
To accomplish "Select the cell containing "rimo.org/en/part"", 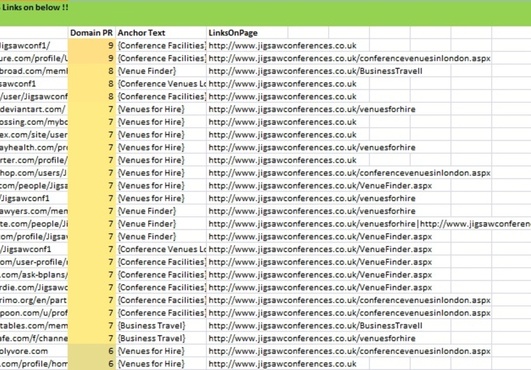I will pyautogui.click(x=34, y=300).
